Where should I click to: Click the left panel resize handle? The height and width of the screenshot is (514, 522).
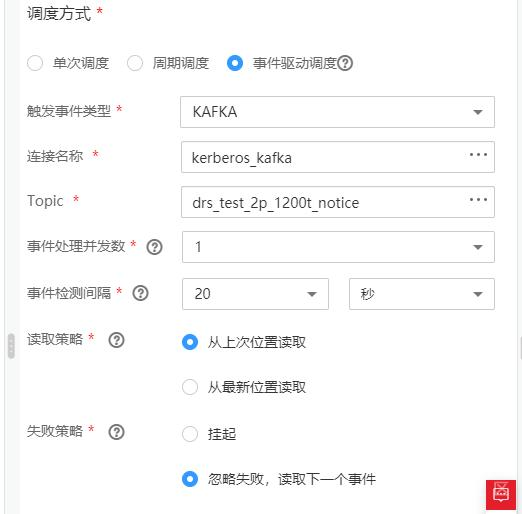(x=11, y=346)
